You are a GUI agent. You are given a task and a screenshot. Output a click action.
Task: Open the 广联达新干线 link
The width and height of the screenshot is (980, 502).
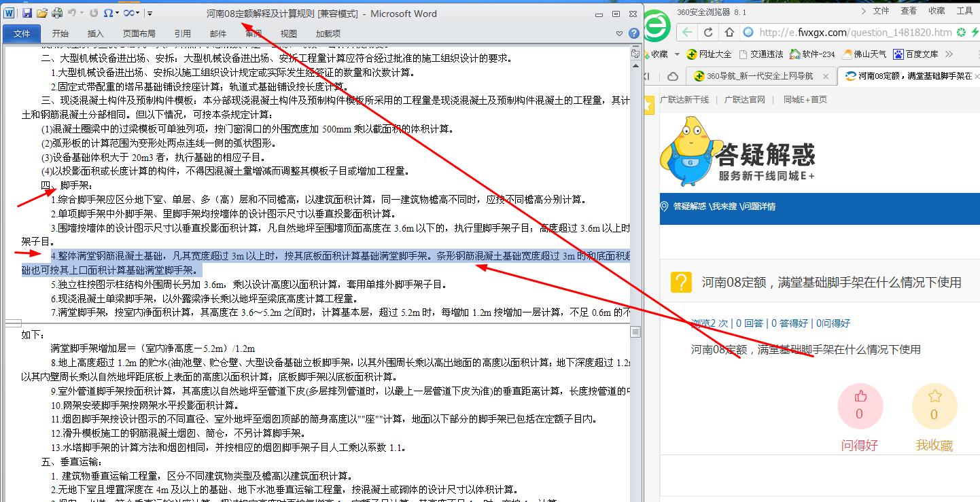click(x=684, y=100)
